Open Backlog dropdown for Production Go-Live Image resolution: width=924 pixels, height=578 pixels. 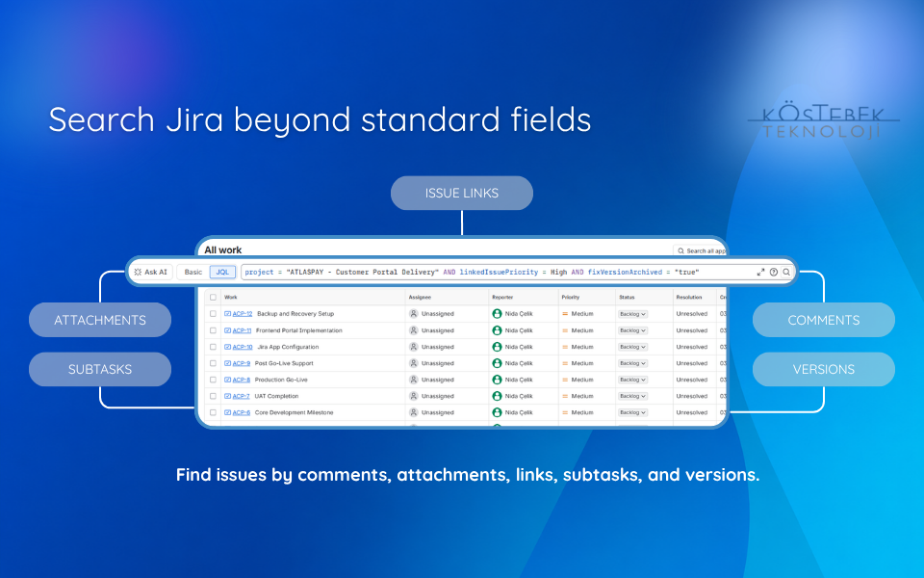point(633,380)
